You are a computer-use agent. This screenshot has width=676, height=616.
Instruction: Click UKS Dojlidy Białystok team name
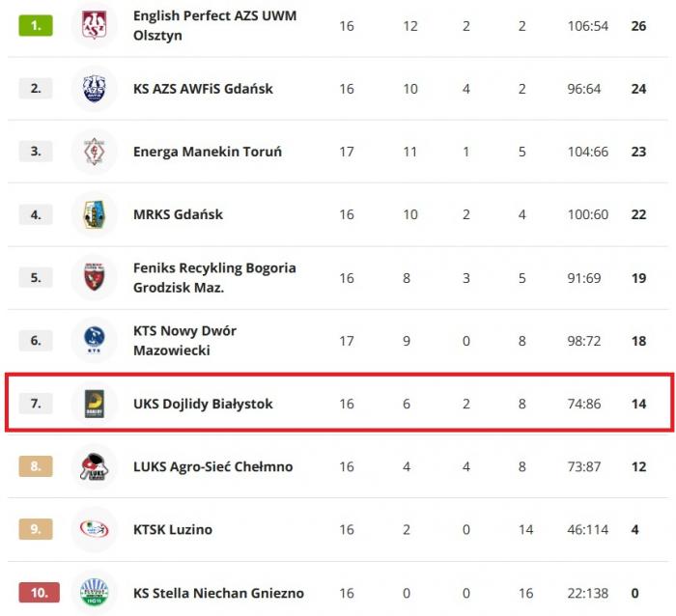coord(203,404)
